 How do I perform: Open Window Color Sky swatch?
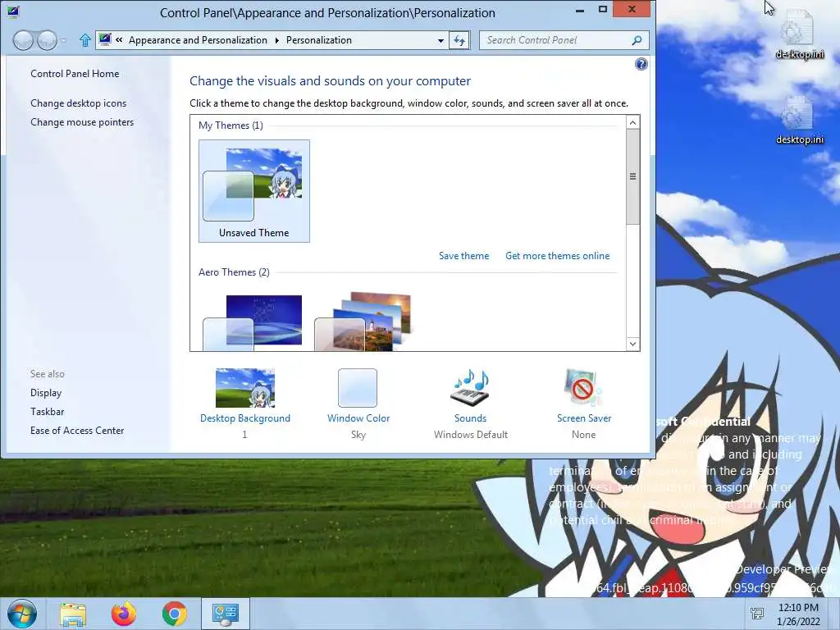pyautogui.click(x=358, y=388)
